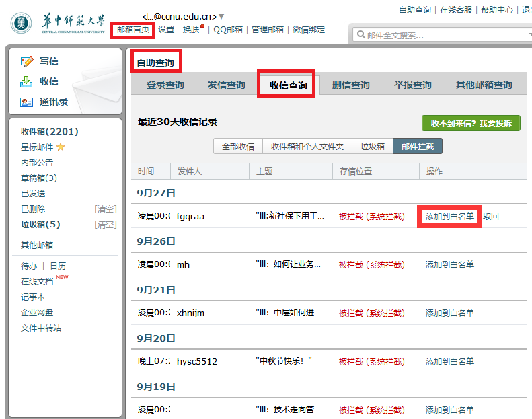Expand the account dropdown arrow beside email address
Image resolution: width=532 pixels, height=419 pixels.
222,16
